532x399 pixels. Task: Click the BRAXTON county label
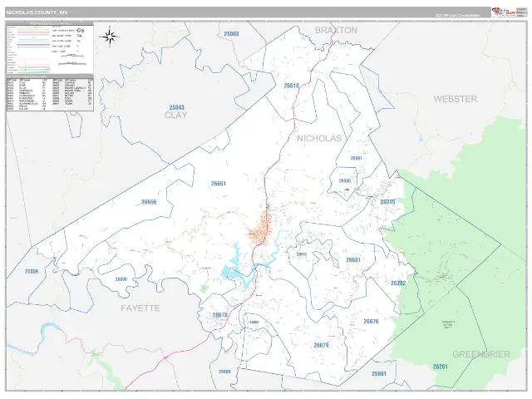coord(336,30)
